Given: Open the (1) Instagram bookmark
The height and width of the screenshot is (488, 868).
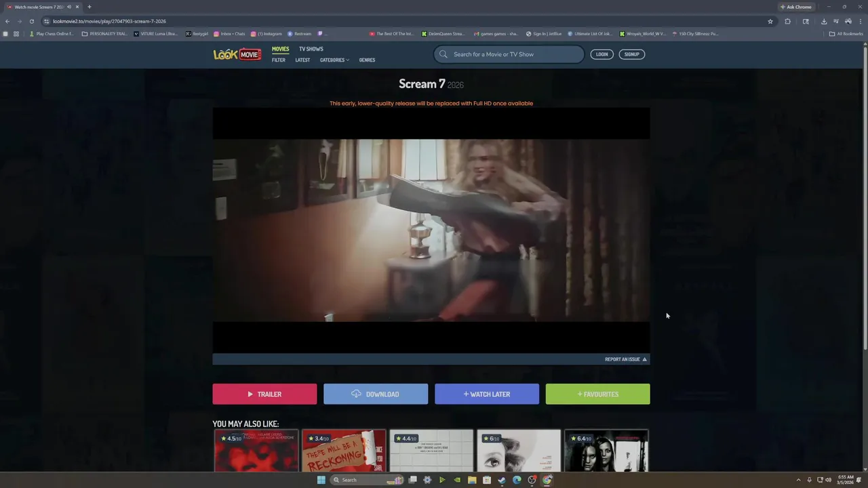Looking at the screenshot, I should [x=267, y=34].
